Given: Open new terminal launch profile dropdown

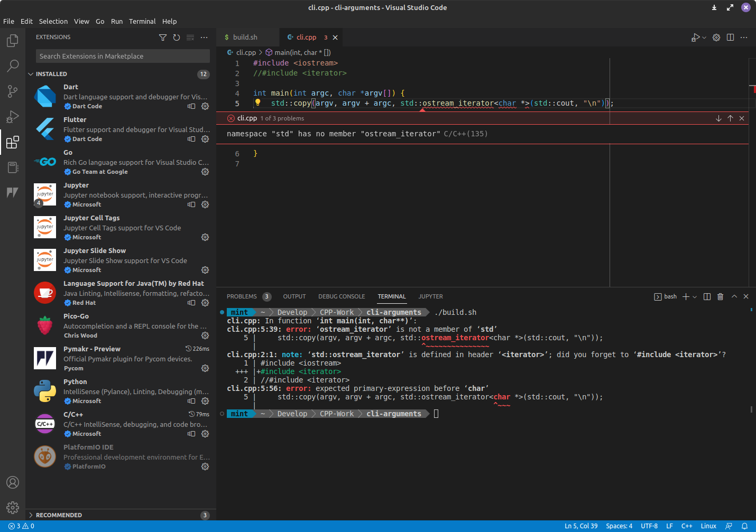Looking at the screenshot, I should coord(695,296).
